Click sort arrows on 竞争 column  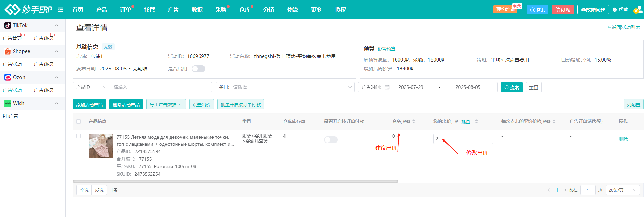tap(414, 121)
